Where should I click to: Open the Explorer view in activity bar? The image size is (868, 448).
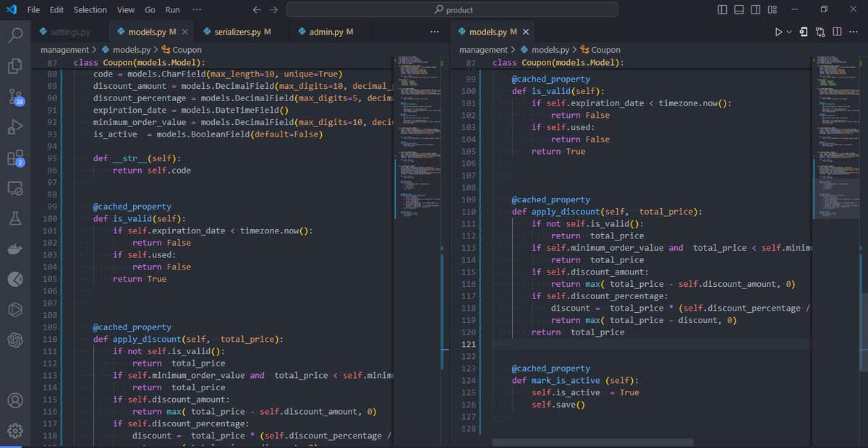[15, 66]
